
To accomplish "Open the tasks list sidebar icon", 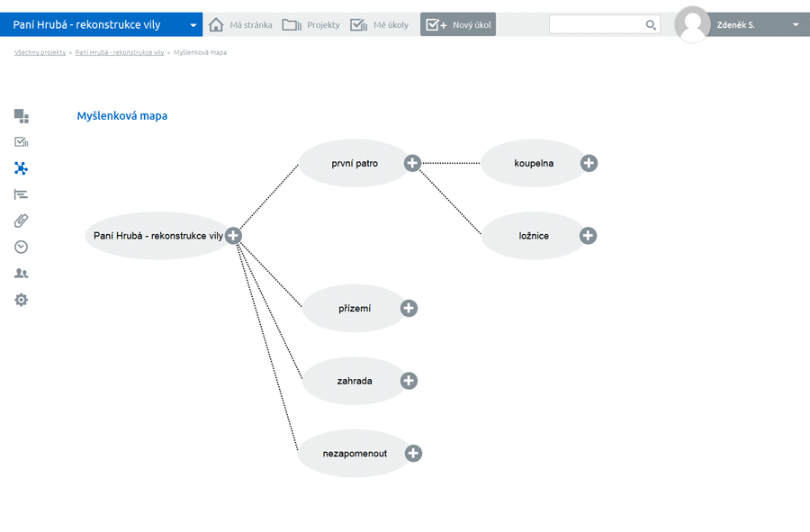I will (x=22, y=142).
